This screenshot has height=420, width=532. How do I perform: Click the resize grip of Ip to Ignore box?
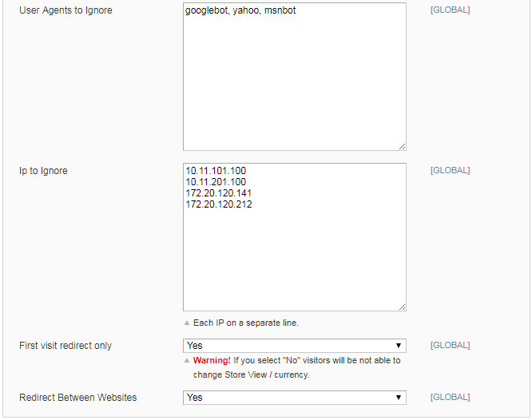402,307
